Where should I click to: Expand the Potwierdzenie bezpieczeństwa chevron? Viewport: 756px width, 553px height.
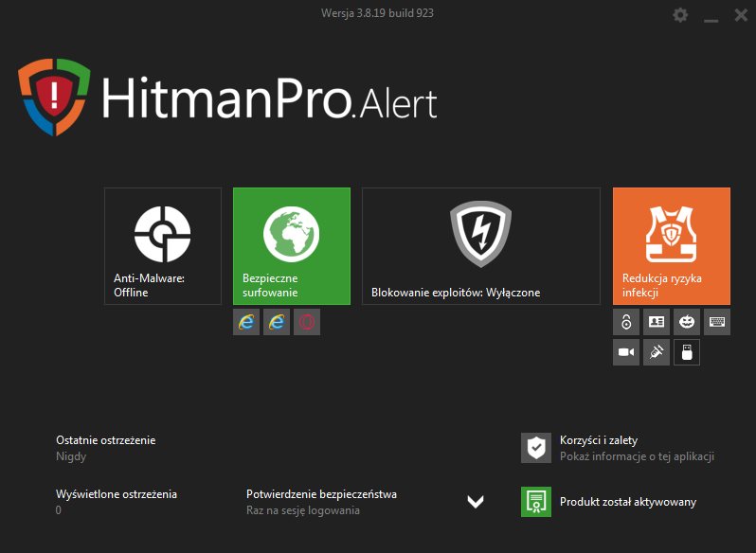coord(476,502)
